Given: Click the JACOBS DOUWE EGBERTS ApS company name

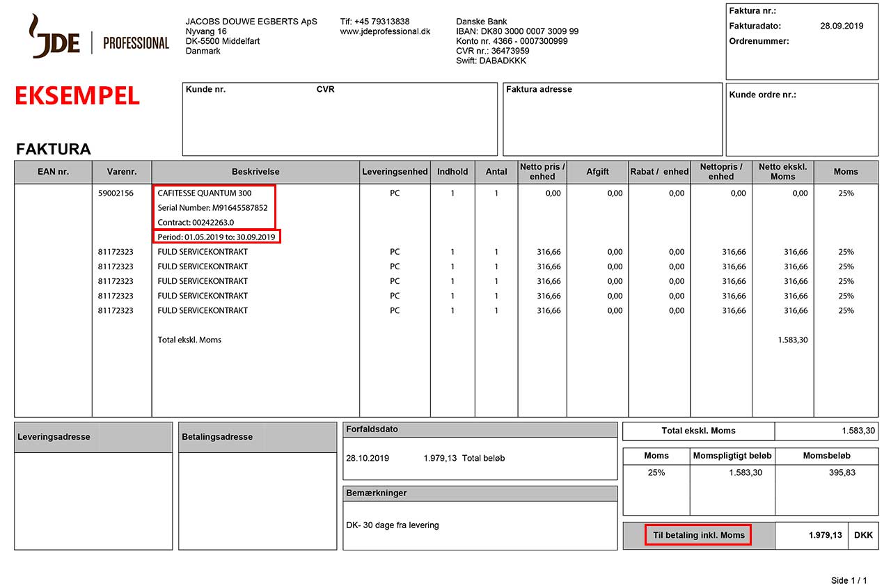Looking at the screenshot, I should tap(251, 22).
